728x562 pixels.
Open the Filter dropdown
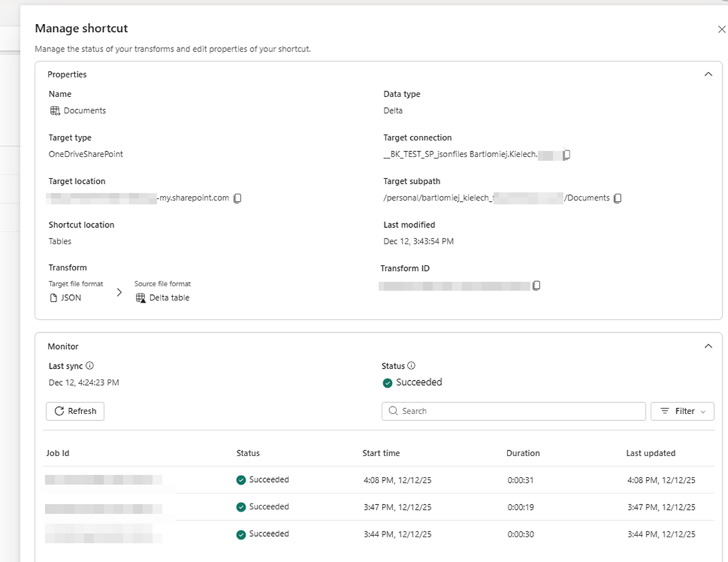682,412
